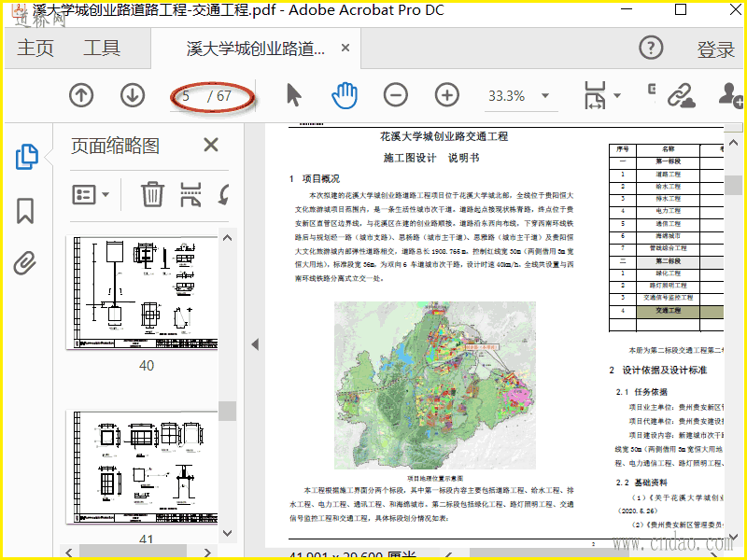Expand the thumbnail options menu dropdown
This screenshot has width=747, height=560.
coord(92,194)
